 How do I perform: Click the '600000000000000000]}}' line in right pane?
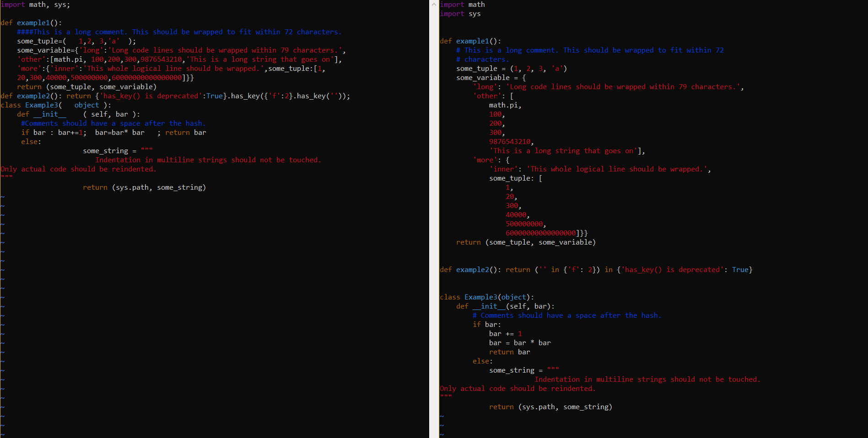[x=547, y=233]
